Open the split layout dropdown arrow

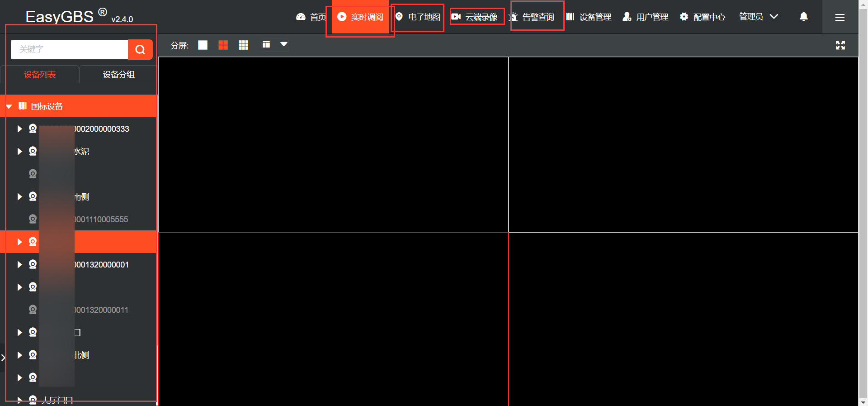point(283,44)
